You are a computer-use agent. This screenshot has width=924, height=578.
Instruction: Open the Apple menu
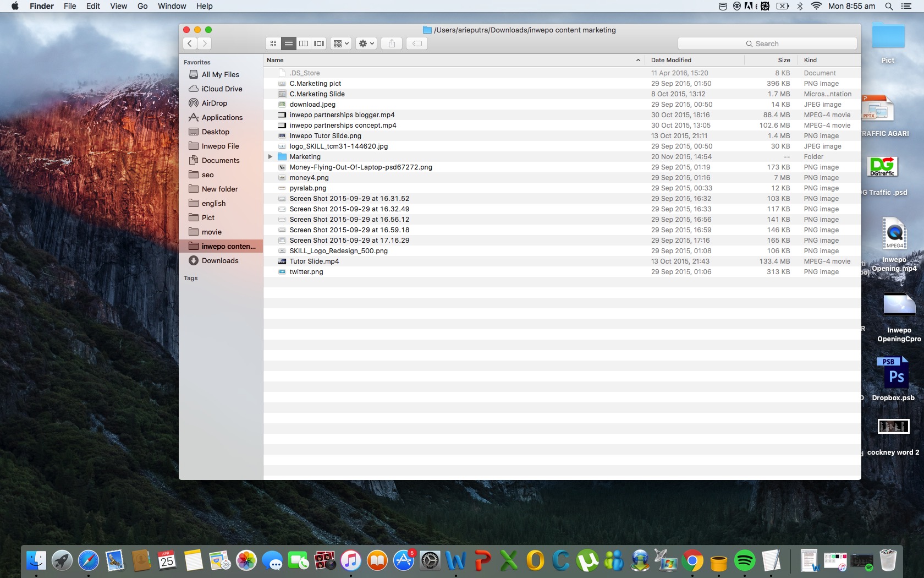point(15,6)
